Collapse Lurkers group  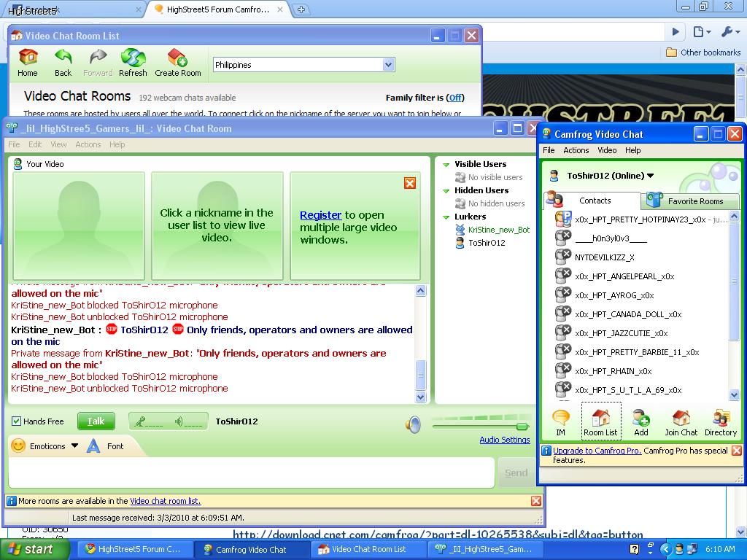pyautogui.click(x=446, y=217)
